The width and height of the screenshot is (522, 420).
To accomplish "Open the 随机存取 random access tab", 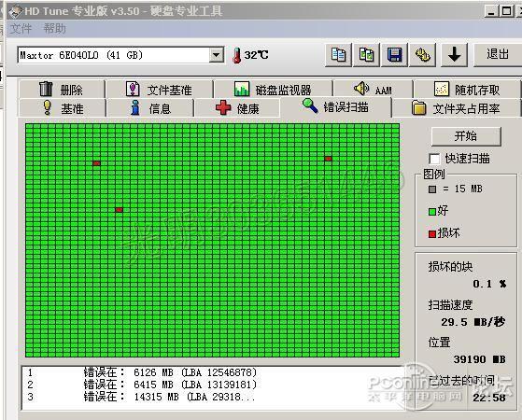I will [x=467, y=90].
